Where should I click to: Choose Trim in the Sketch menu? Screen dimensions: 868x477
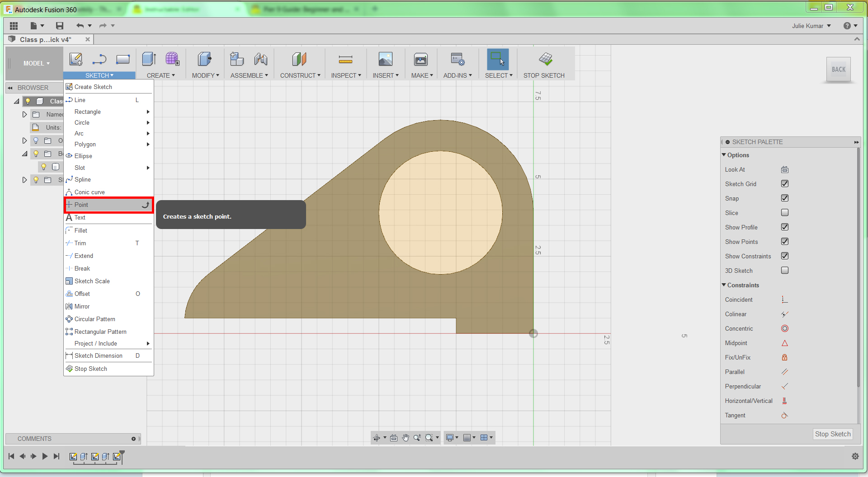click(x=109, y=243)
